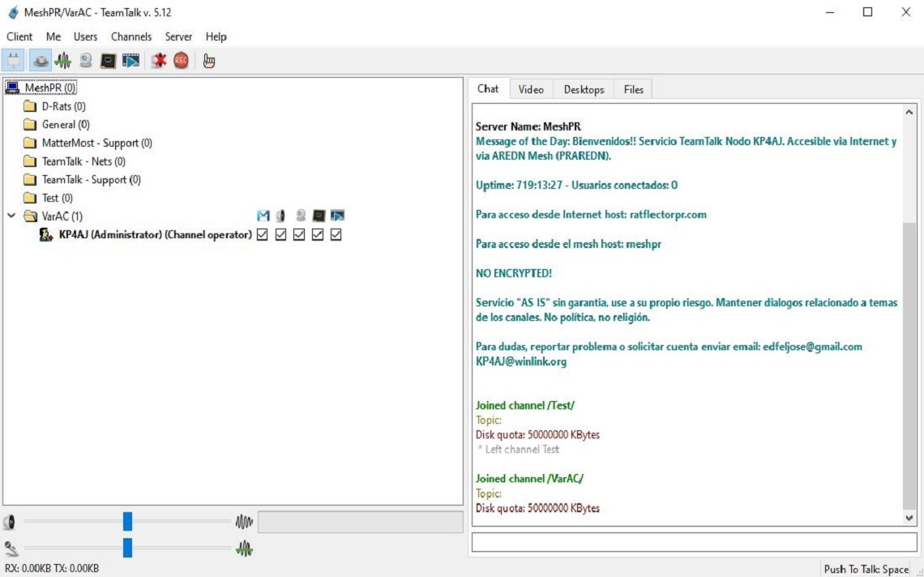Click the 'Joined channel /Test/' chat line
The width and height of the screenshot is (924, 577).
click(524, 405)
